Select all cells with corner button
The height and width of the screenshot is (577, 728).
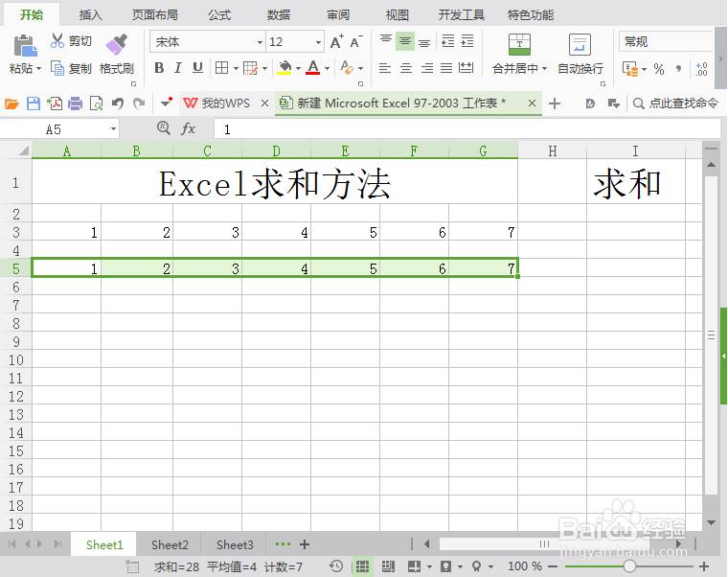(x=15, y=150)
